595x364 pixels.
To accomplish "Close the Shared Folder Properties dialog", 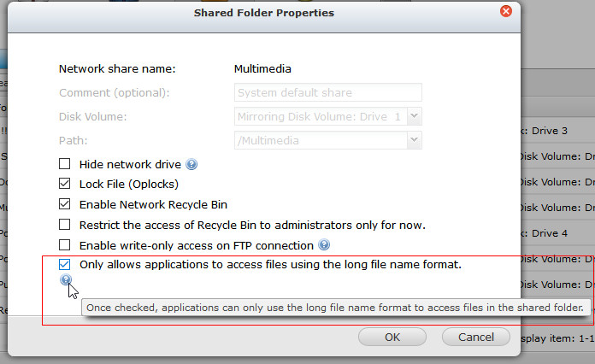I will (x=505, y=12).
